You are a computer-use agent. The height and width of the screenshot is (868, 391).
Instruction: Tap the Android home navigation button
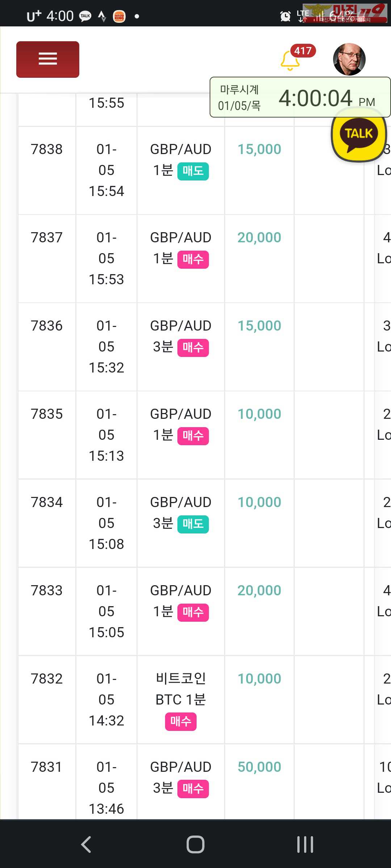[x=195, y=844]
